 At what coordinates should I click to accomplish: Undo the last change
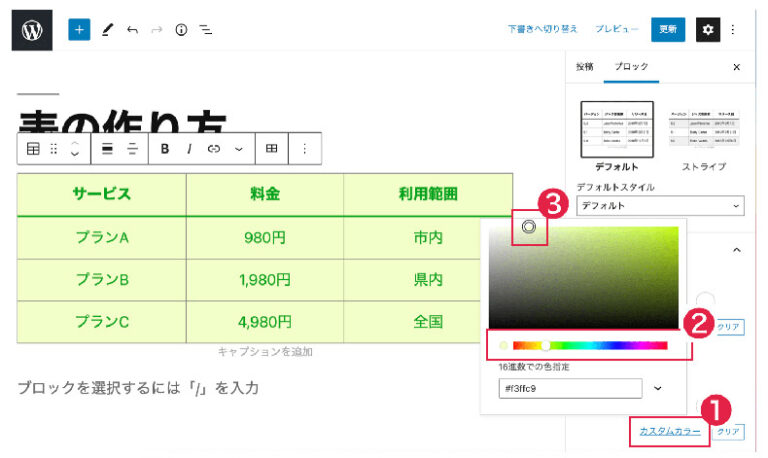132,30
